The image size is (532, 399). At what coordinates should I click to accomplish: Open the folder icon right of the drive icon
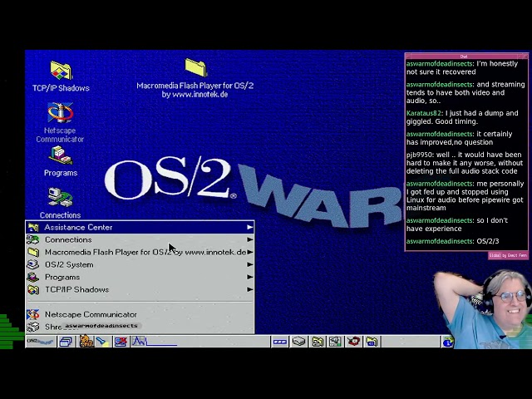[318, 342]
